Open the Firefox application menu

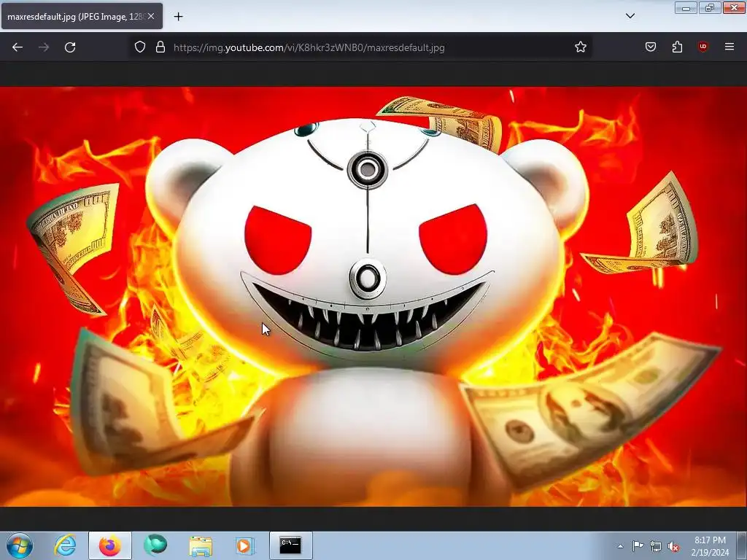[x=729, y=47]
